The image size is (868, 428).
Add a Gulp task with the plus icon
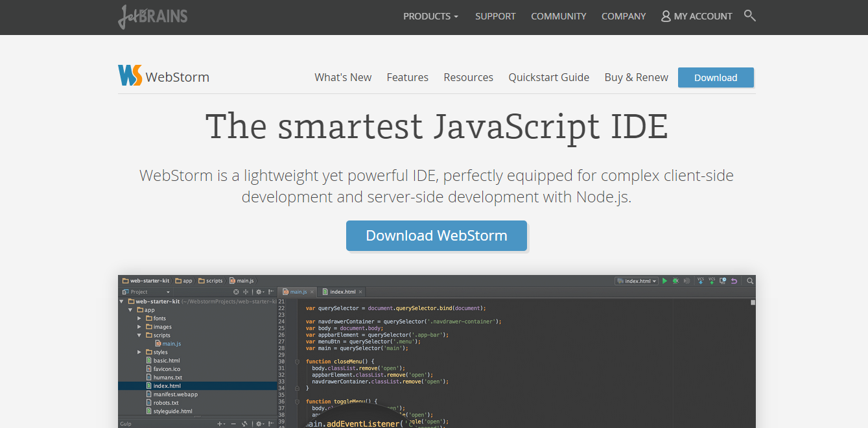[x=220, y=424]
